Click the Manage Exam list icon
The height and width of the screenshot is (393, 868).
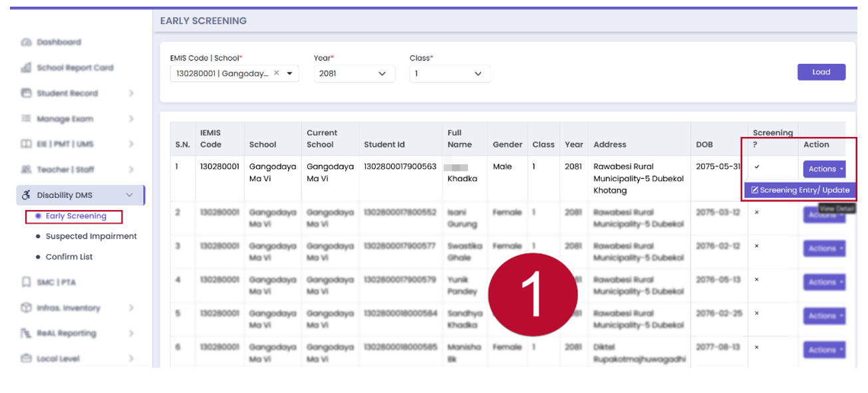27,118
